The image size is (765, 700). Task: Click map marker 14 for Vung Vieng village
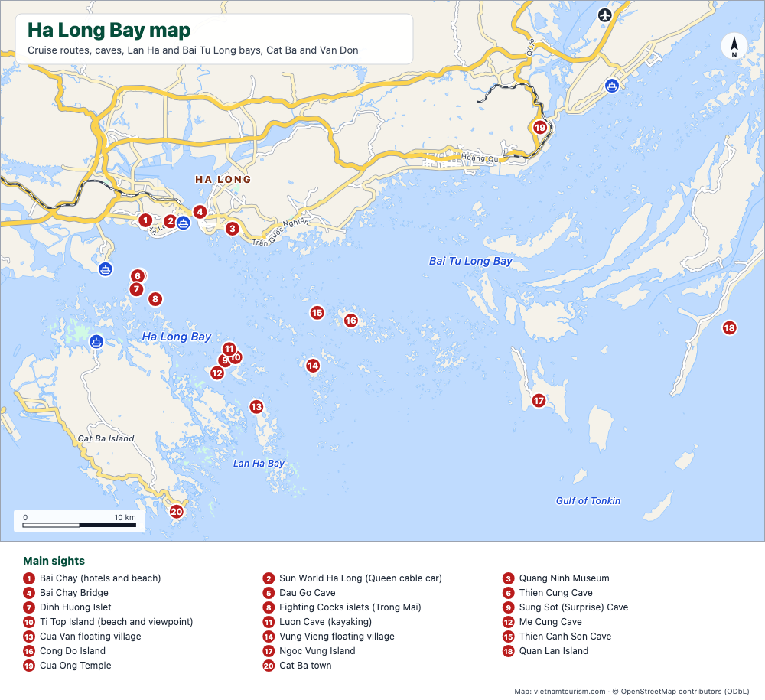pos(313,366)
